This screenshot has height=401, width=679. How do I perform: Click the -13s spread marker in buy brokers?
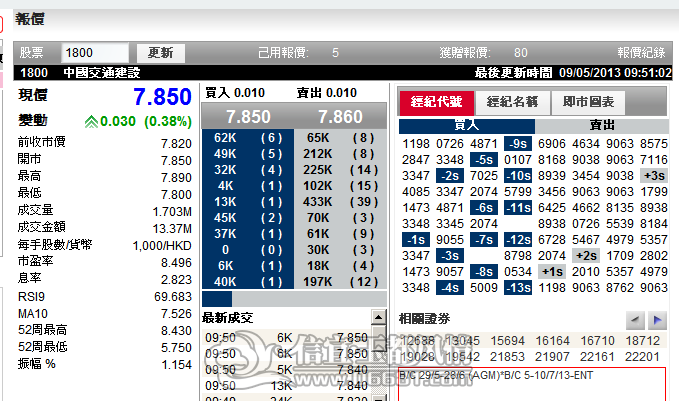point(518,288)
